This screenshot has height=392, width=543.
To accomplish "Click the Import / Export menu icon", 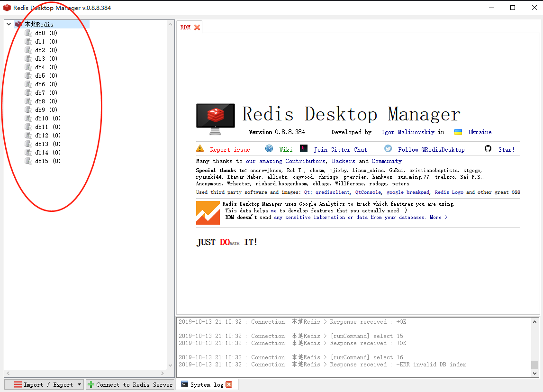I will 18,384.
